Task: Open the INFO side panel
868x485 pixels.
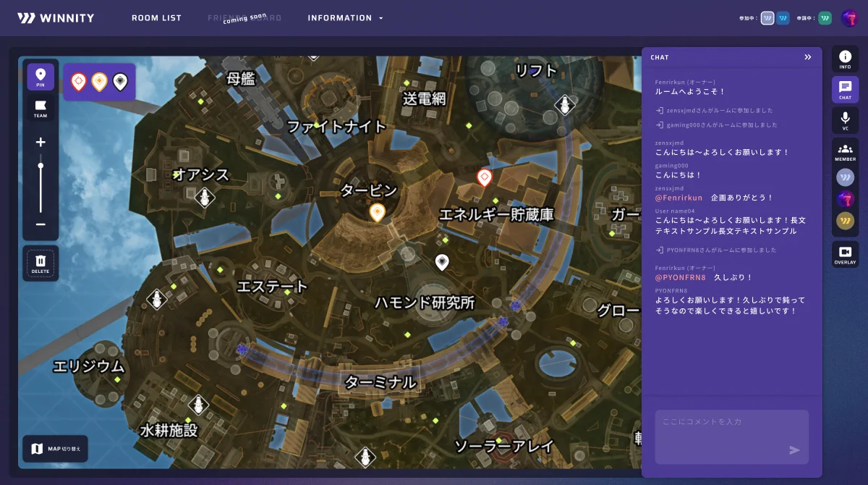Action: pos(845,59)
